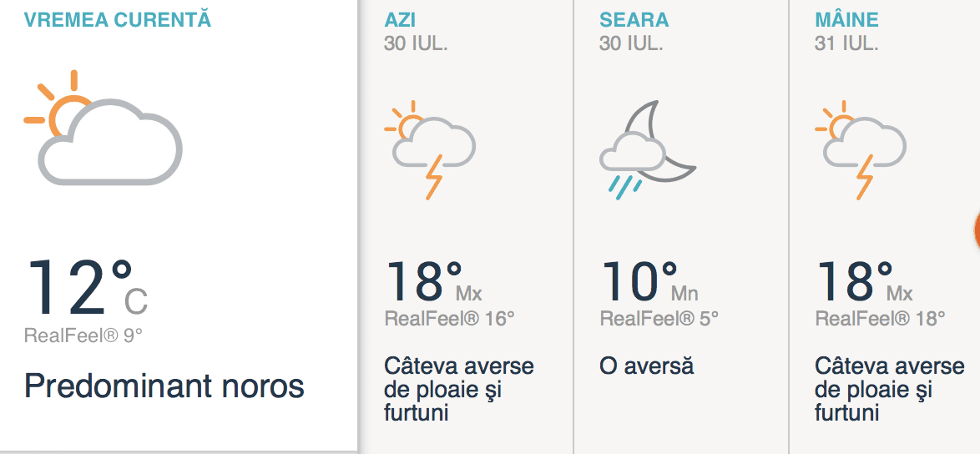Select the MÂINE forecast heading
The width and height of the screenshot is (980, 454).
pyautogui.click(x=846, y=20)
